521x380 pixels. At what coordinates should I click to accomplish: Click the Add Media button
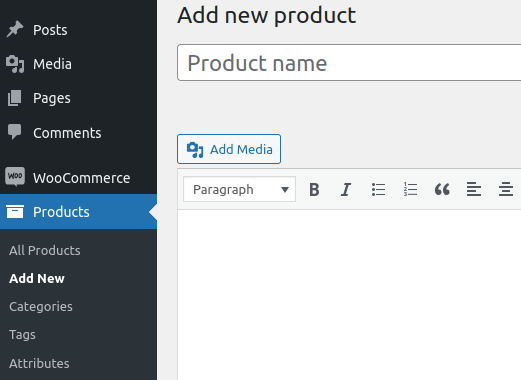click(229, 149)
